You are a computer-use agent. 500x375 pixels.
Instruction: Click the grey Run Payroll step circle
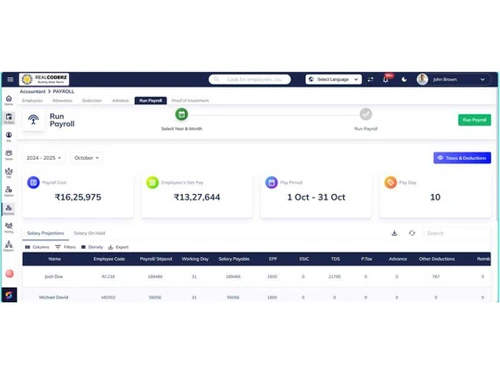point(366,114)
